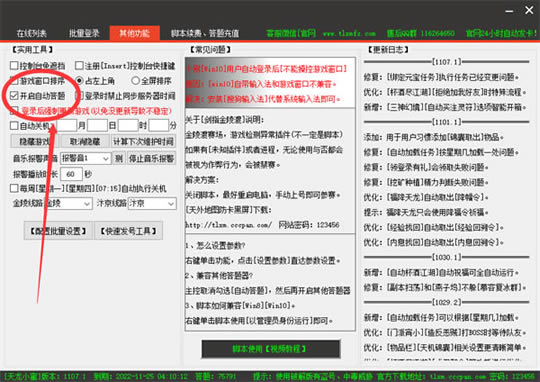This screenshot has width=540, height=382.
Task: Open the 批量登录 tab
Action: click(x=84, y=33)
